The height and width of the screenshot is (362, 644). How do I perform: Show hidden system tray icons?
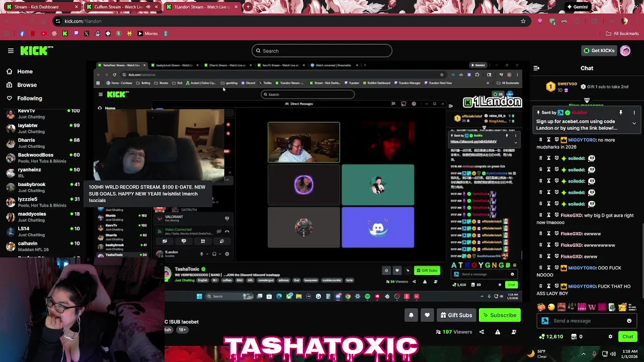point(583,354)
